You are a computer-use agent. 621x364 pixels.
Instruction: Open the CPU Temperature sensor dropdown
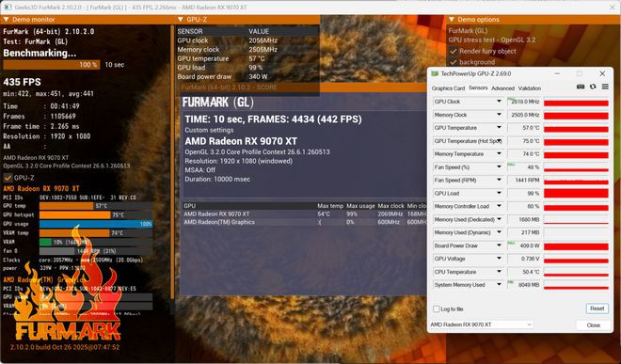click(x=499, y=272)
